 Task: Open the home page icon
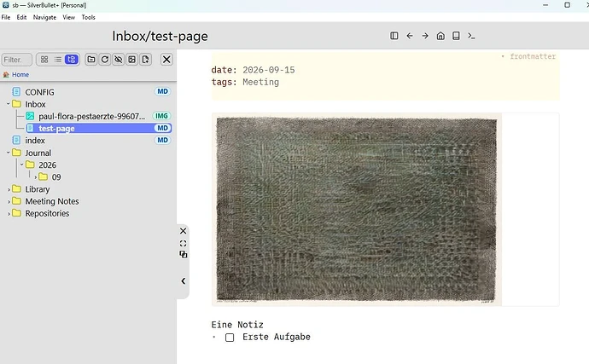click(x=440, y=36)
